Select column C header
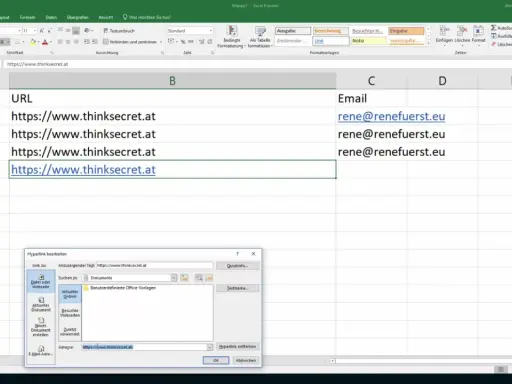 (371, 81)
